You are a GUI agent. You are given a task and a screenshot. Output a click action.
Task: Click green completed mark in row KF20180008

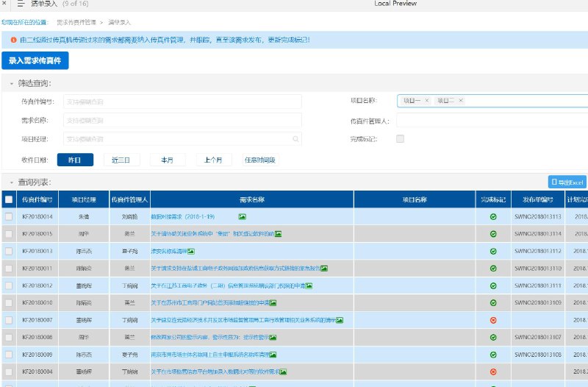coord(493,338)
